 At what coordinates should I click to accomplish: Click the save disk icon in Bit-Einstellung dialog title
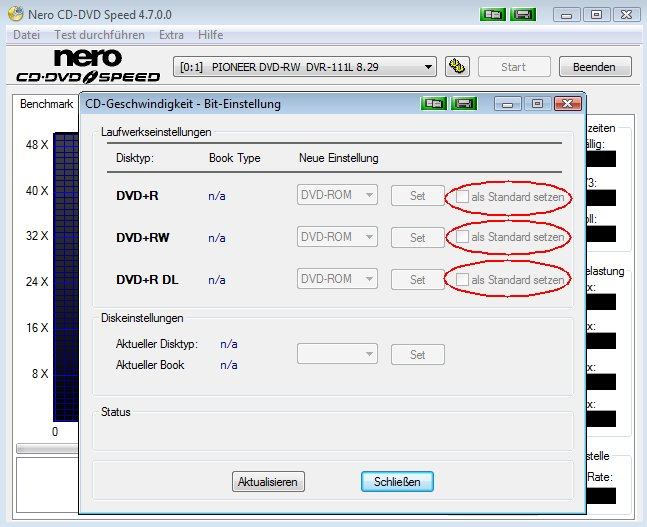pyautogui.click(x=464, y=103)
